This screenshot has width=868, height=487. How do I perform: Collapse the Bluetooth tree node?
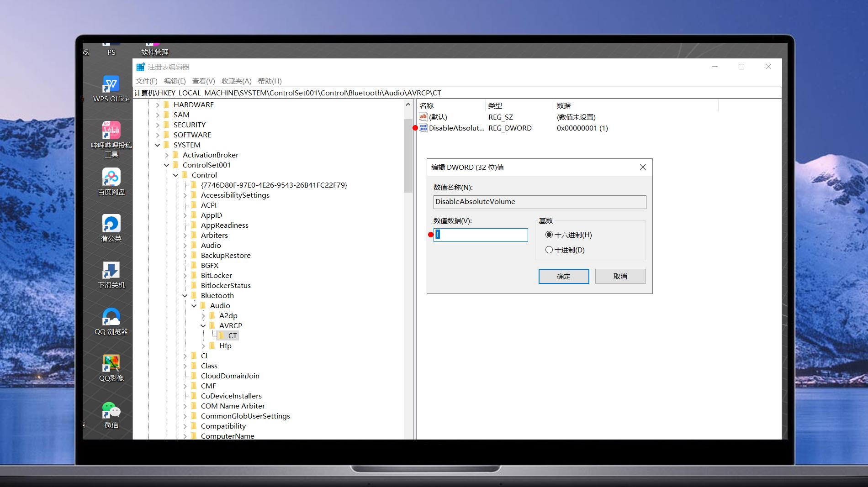point(185,296)
